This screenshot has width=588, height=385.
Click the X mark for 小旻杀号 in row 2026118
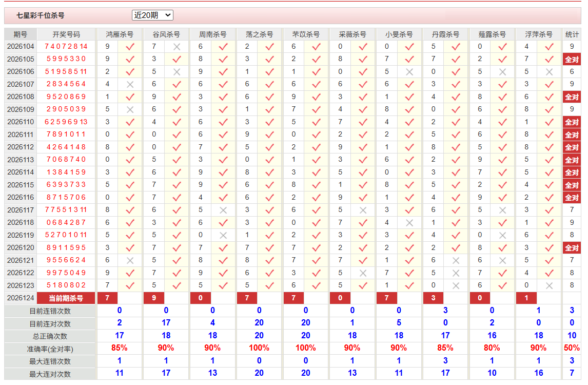tap(409, 223)
